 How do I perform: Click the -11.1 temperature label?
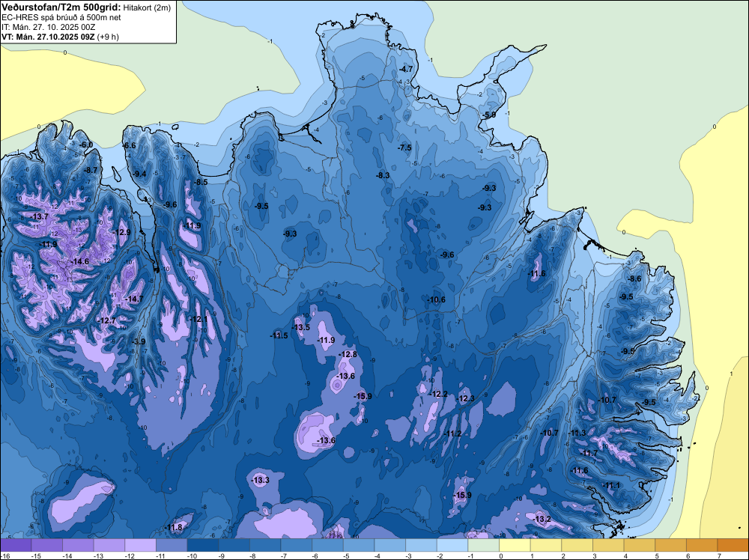[x=611, y=486]
